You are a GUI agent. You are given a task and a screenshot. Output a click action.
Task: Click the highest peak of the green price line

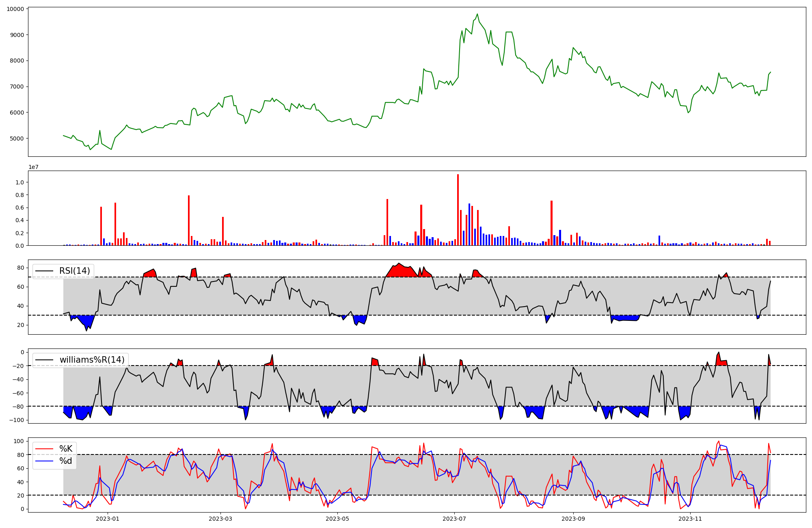pyautogui.click(x=477, y=14)
